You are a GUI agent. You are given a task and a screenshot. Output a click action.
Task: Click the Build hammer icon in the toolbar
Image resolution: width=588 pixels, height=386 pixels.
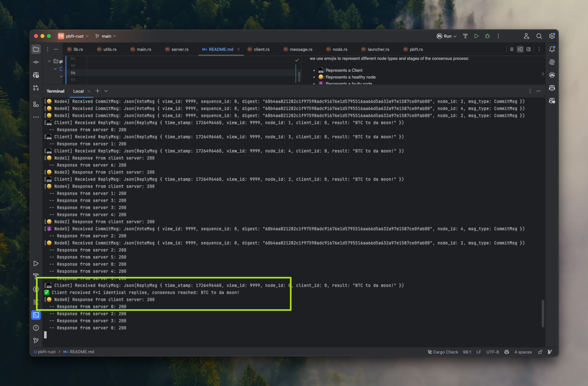tap(465, 36)
